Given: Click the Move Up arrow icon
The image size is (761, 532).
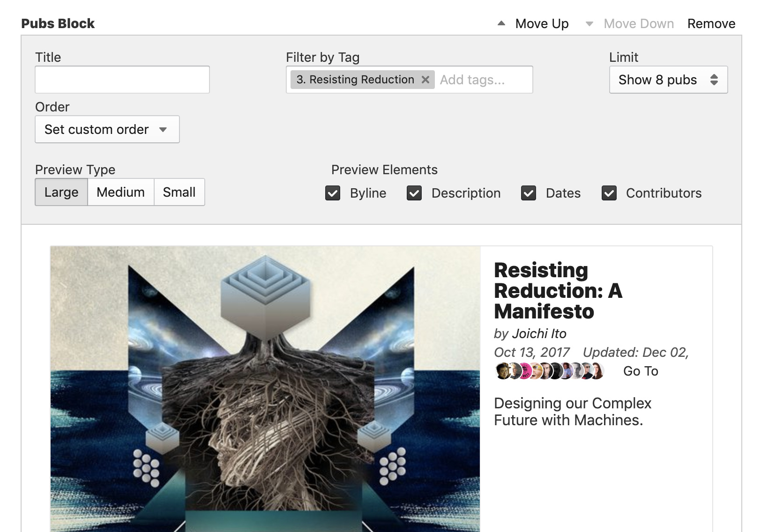Looking at the screenshot, I should pos(501,23).
